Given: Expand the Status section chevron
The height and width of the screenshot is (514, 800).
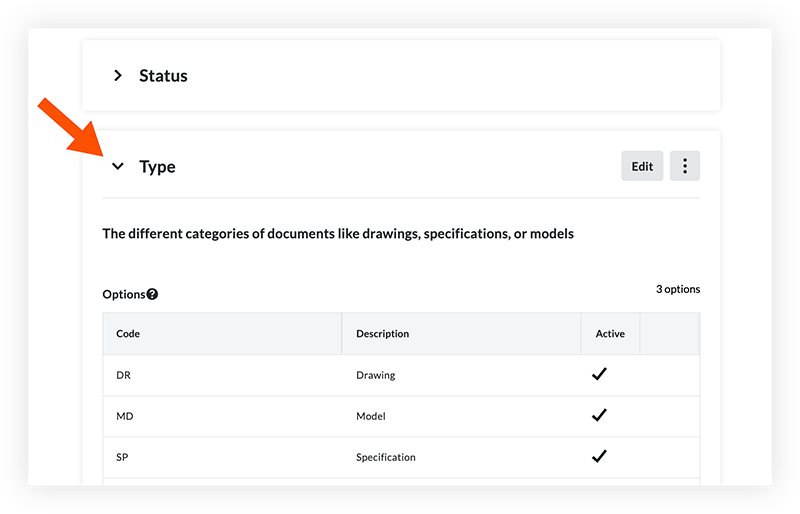Looking at the screenshot, I should pyautogui.click(x=118, y=76).
